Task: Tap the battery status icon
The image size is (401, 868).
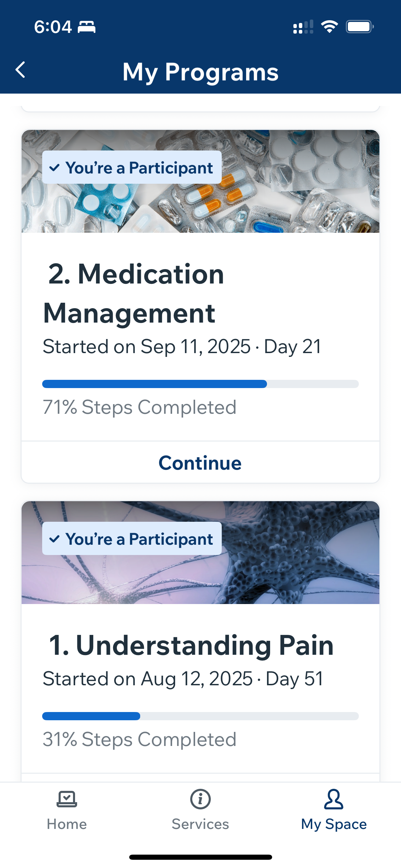Action: pos(359,27)
